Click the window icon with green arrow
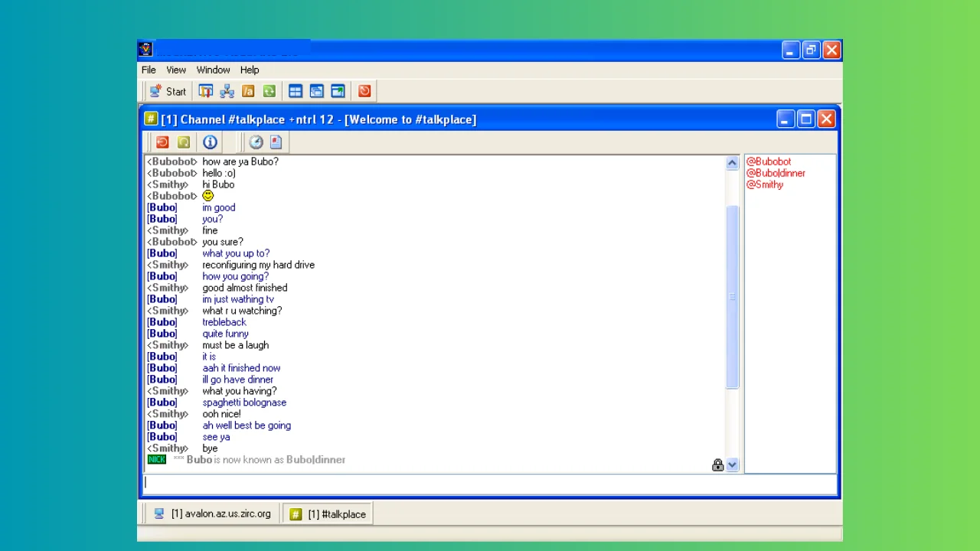 tap(338, 91)
